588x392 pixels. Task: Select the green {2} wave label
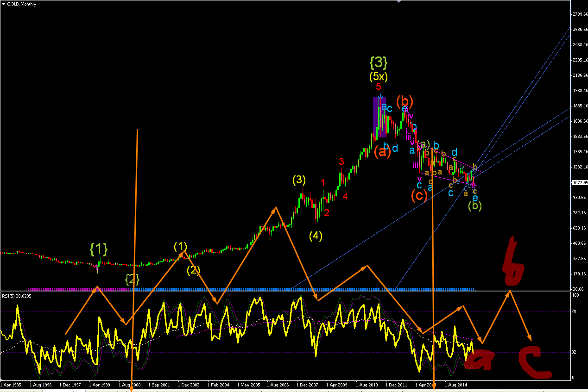tap(133, 279)
